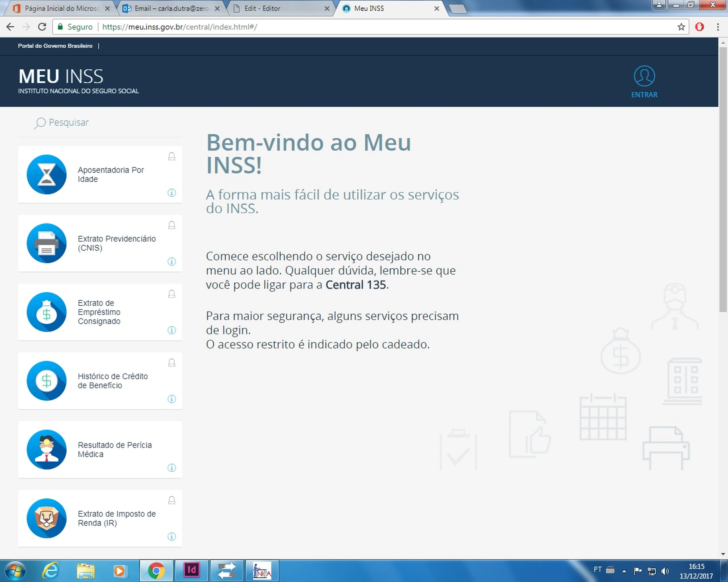Click the ENTRAR user profile icon

644,76
